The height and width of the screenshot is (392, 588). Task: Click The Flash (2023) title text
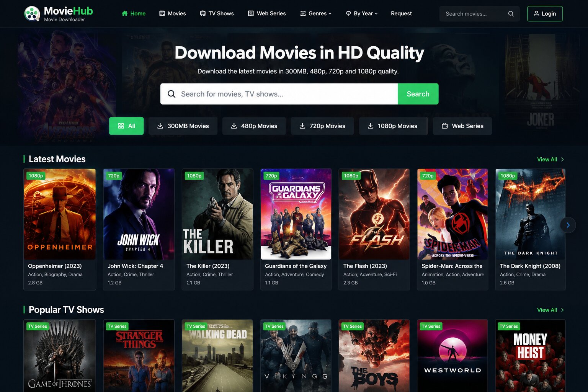(x=365, y=266)
